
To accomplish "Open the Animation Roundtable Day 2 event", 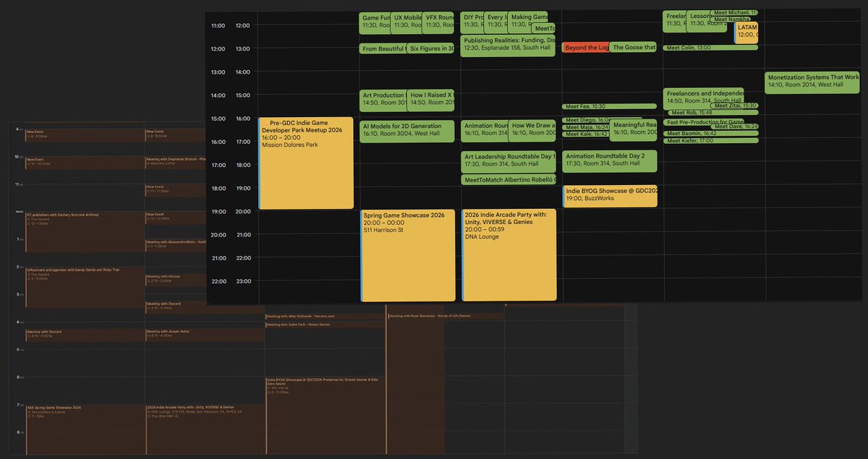I will pos(610,160).
